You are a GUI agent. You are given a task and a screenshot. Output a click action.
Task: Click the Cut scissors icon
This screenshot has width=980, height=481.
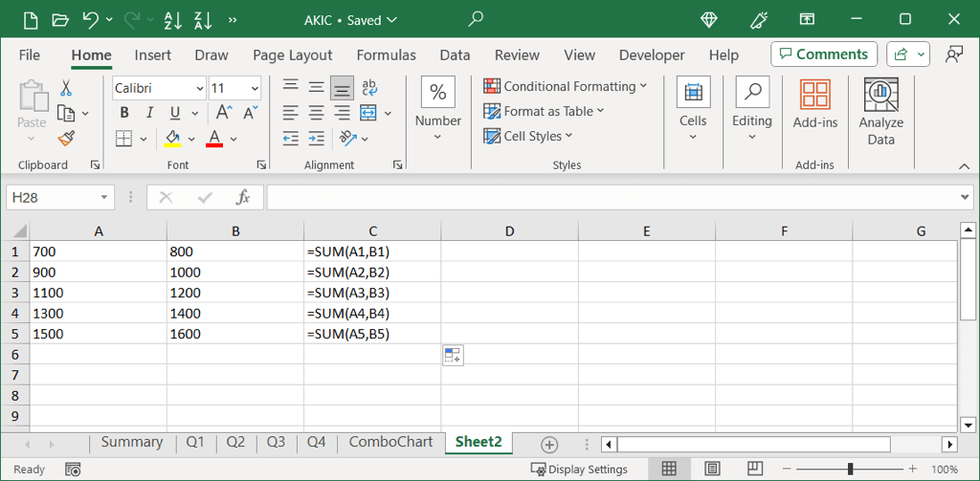pyautogui.click(x=66, y=87)
